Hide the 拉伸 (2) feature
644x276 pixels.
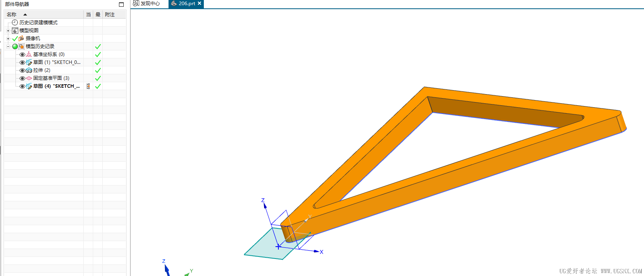pos(22,70)
